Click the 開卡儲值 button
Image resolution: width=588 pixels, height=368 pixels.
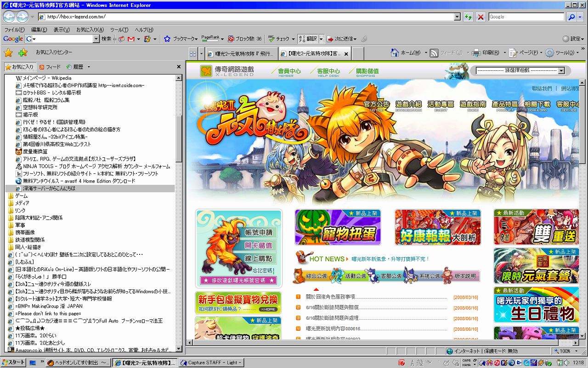tap(260, 246)
